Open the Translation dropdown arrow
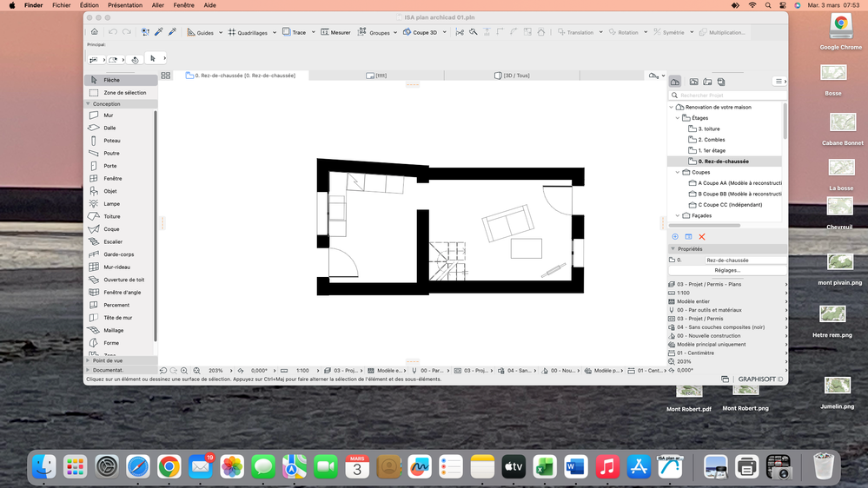This screenshot has height=488, width=868. (x=600, y=33)
